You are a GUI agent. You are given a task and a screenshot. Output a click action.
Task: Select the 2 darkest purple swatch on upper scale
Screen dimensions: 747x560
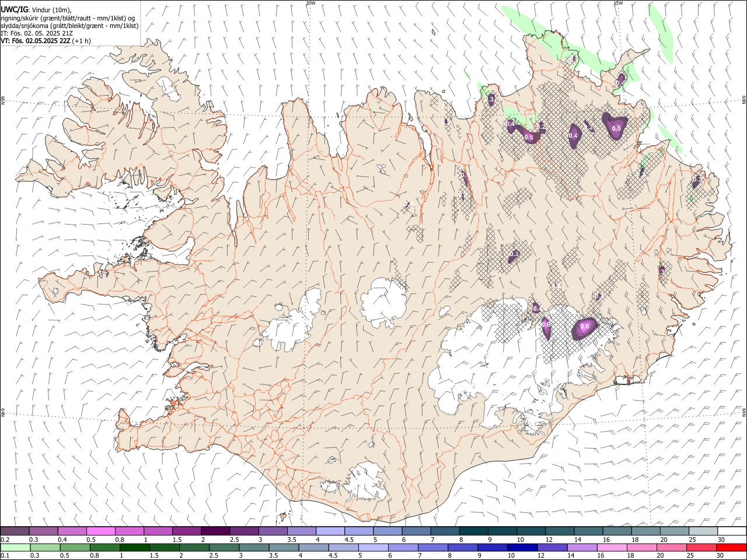click(x=215, y=531)
